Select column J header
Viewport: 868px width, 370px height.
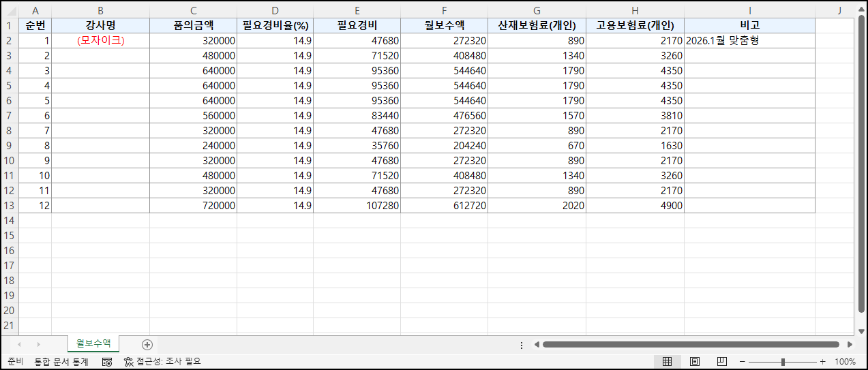[x=835, y=10]
